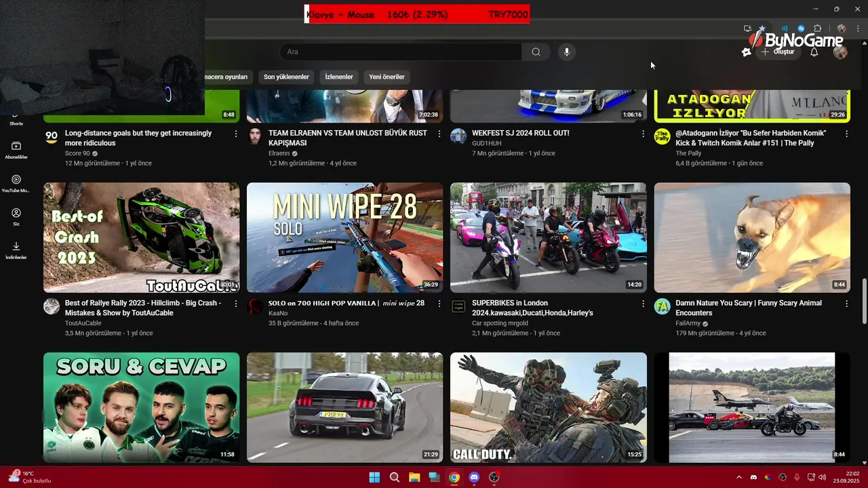Open GUD1HUH channel avatar
Image resolution: width=868 pixels, height=488 pixels.
458,136
